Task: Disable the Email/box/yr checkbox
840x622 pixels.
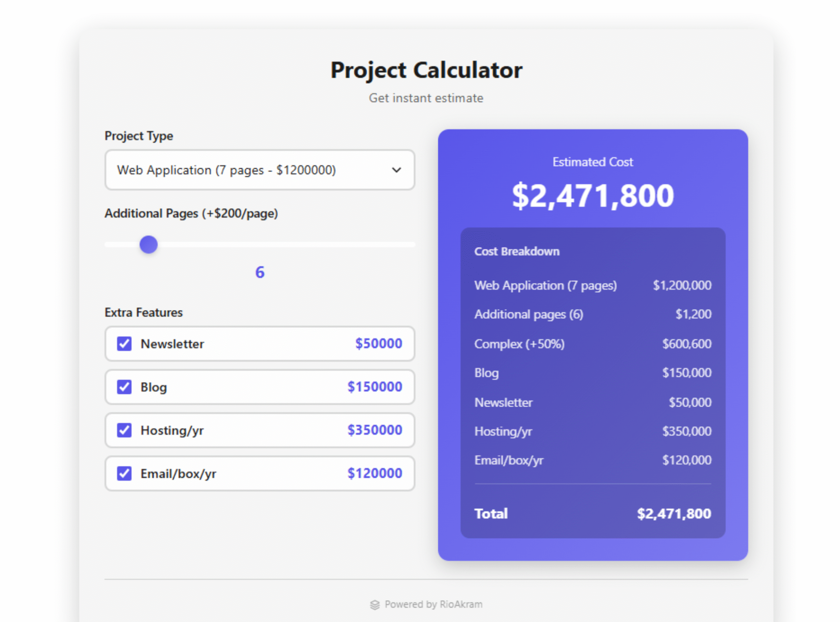Action: coord(124,474)
